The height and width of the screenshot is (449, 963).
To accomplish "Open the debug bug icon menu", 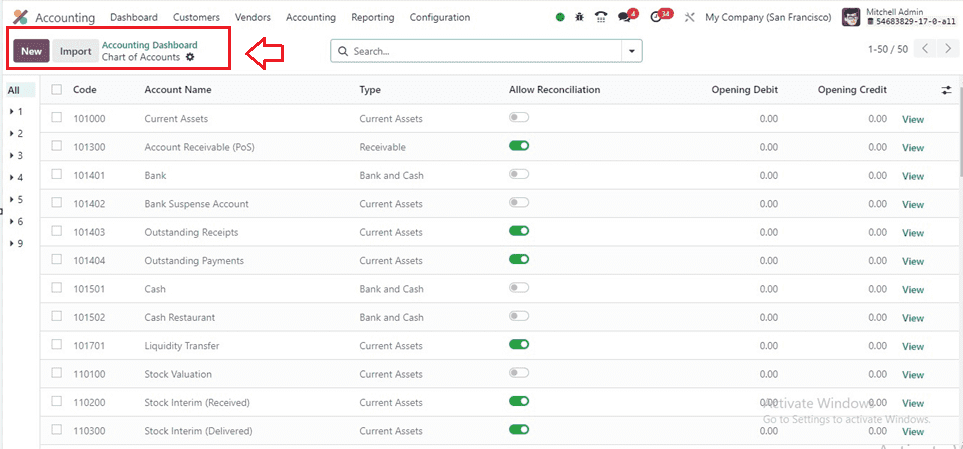I will coord(579,18).
